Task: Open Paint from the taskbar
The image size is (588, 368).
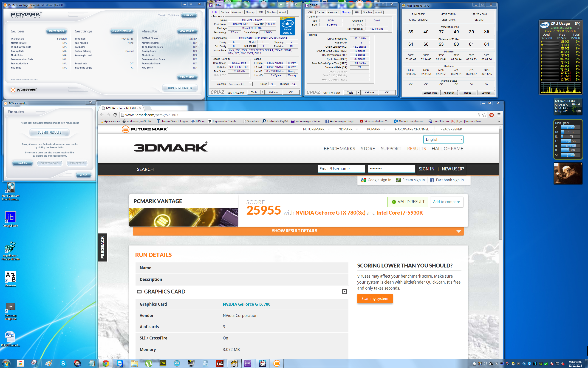Action: tap(49, 363)
